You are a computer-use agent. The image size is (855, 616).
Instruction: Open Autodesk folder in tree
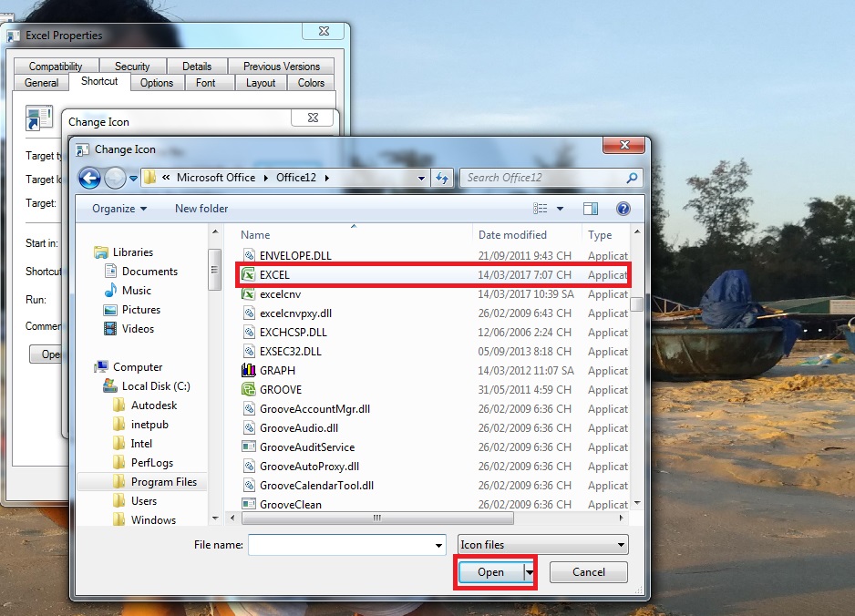click(x=154, y=405)
